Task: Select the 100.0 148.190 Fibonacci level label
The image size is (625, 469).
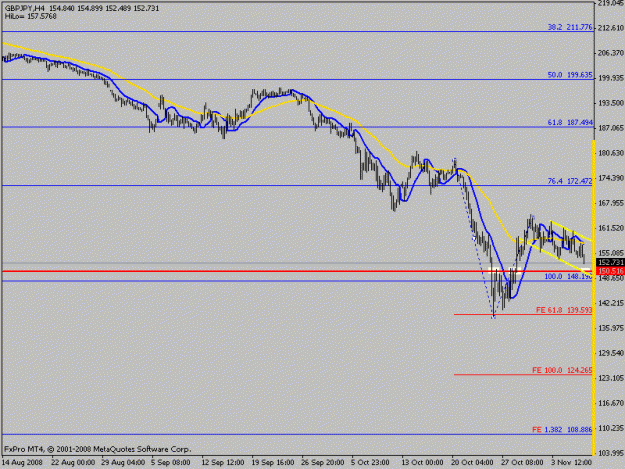Action: click(x=568, y=276)
